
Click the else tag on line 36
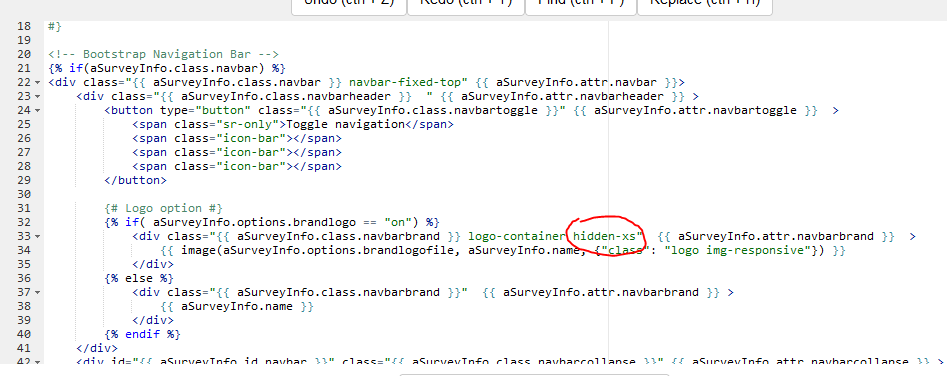pyautogui.click(x=139, y=278)
